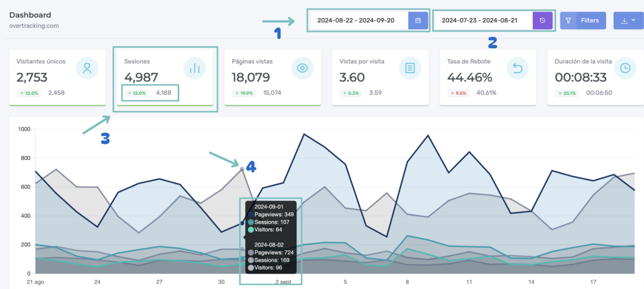Select the Sesiones value 4,987
This screenshot has width=644, height=289.
click(141, 77)
